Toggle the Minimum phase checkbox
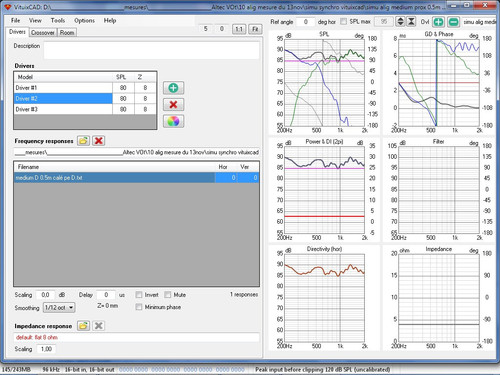The image size is (500, 375). [139, 307]
